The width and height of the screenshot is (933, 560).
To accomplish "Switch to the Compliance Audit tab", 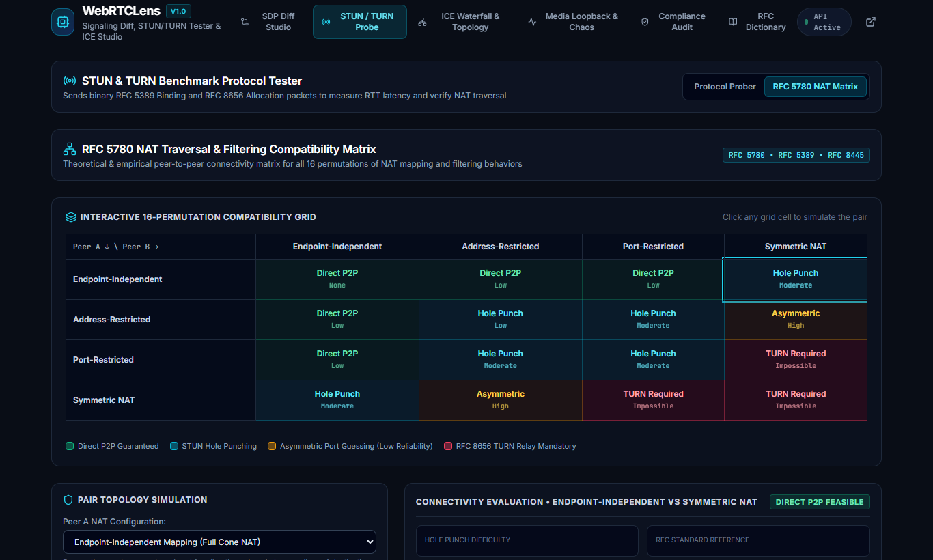I will pyautogui.click(x=673, y=22).
